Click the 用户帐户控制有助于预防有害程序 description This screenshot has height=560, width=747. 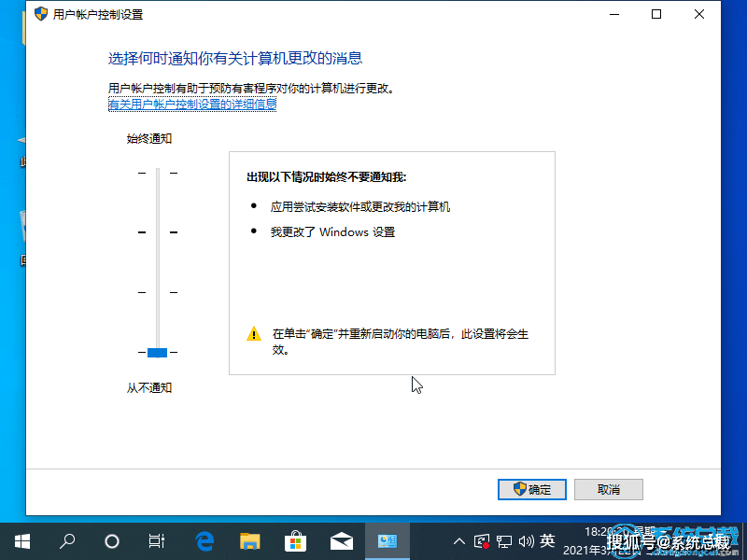[x=251, y=88]
